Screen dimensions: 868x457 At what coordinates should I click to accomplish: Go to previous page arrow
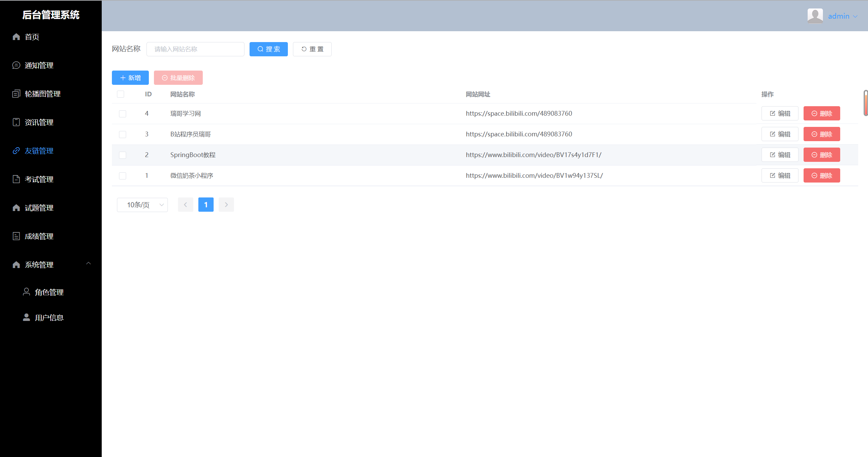tap(185, 205)
